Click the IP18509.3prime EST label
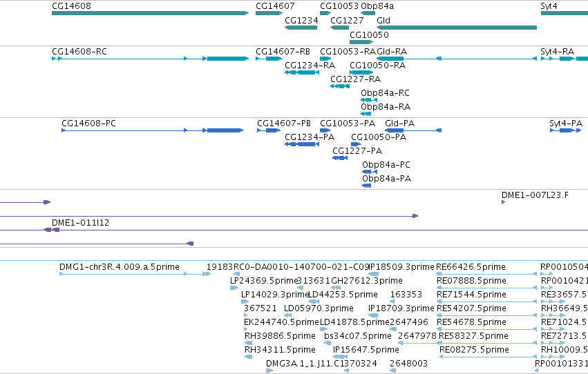The height and width of the screenshot is (374, 588). 401,267
